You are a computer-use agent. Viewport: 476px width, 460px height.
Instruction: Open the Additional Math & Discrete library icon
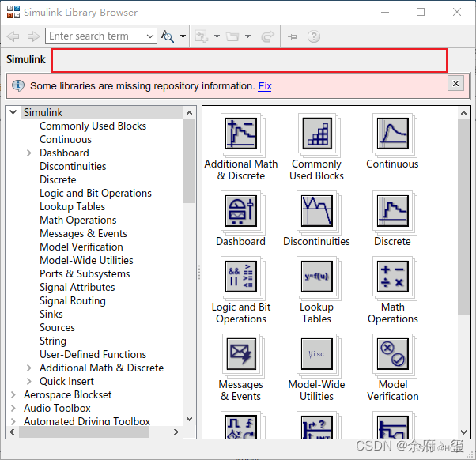pos(241,134)
